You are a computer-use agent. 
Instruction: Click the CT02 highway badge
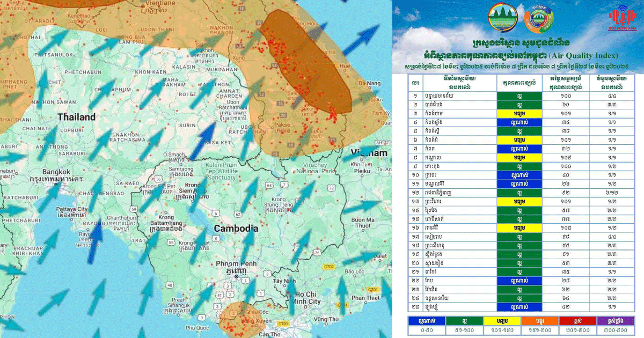click(x=329, y=267)
